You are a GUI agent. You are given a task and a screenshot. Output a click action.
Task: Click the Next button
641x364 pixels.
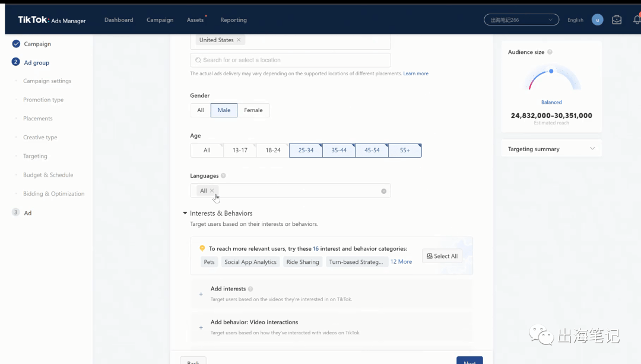point(469,360)
